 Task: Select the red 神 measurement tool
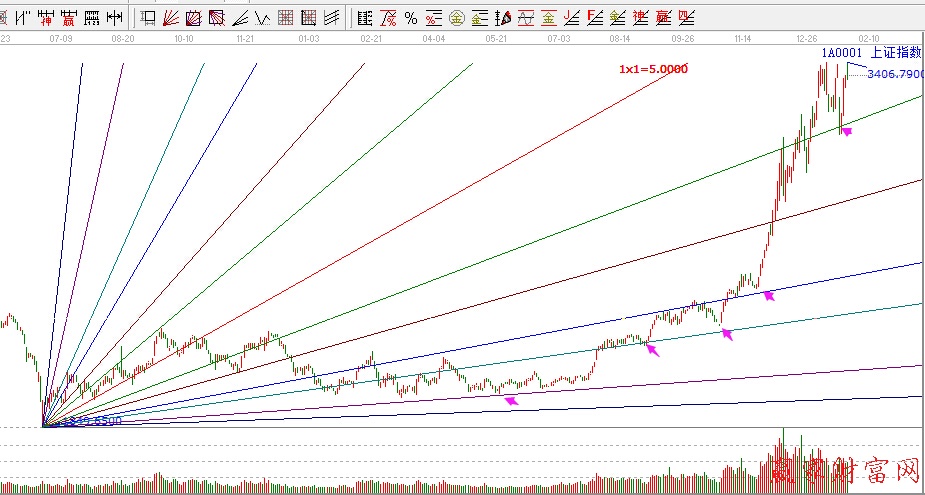pyautogui.click(x=45, y=17)
